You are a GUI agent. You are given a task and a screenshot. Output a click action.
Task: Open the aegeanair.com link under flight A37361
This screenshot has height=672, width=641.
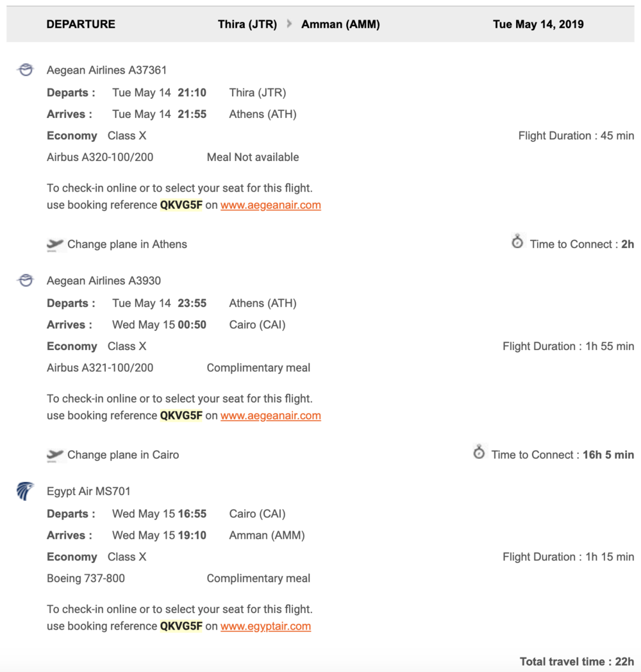(x=271, y=205)
